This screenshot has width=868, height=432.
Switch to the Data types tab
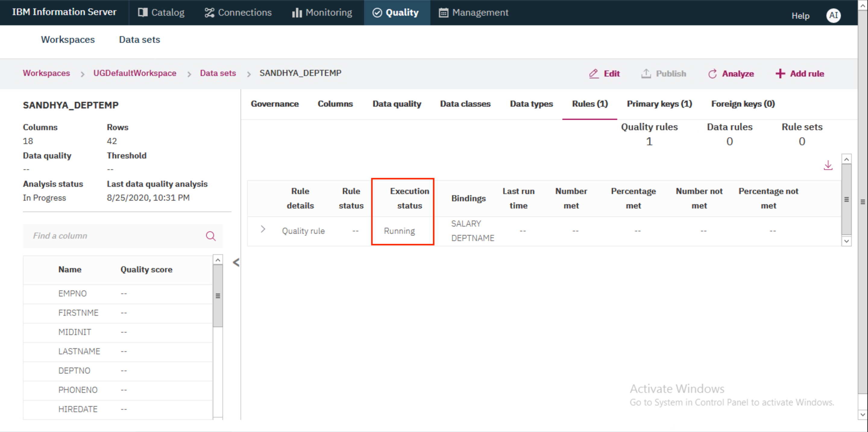click(x=531, y=104)
